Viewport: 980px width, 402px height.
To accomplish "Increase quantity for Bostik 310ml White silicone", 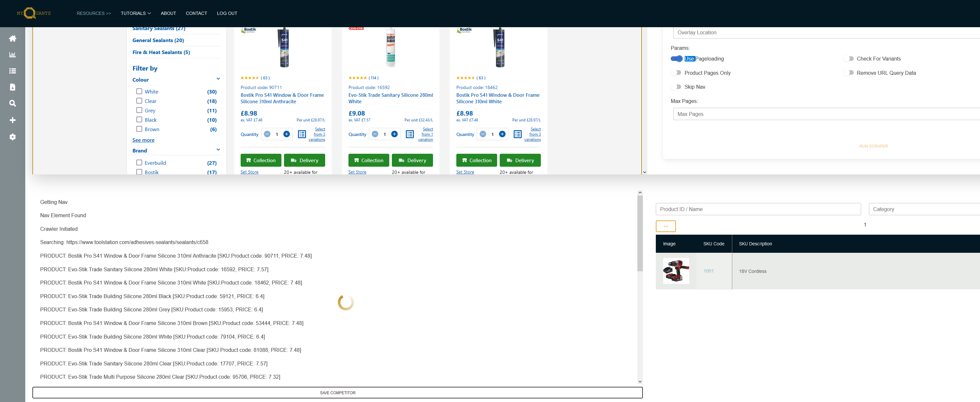I will pyautogui.click(x=502, y=134).
